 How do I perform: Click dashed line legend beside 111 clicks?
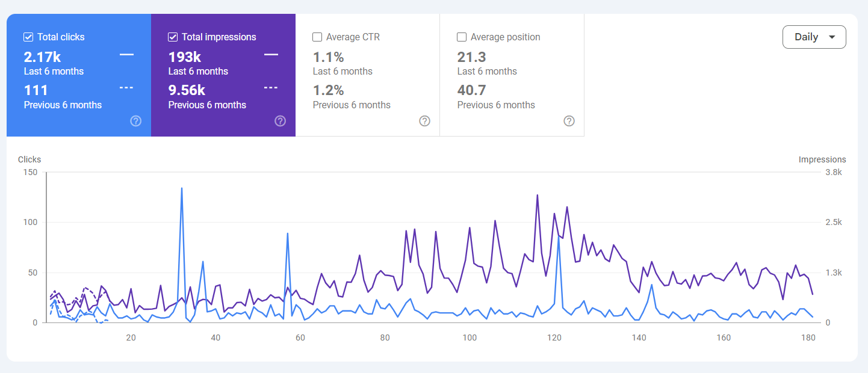tap(126, 88)
